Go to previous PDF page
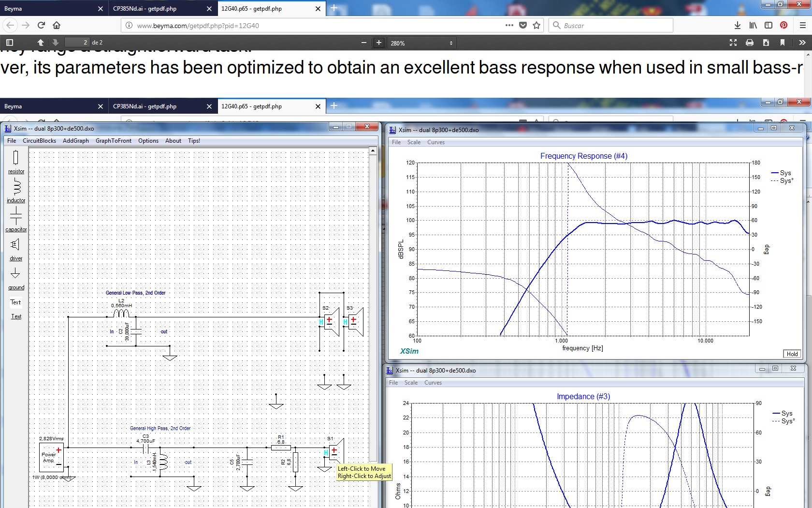 [x=41, y=43]
